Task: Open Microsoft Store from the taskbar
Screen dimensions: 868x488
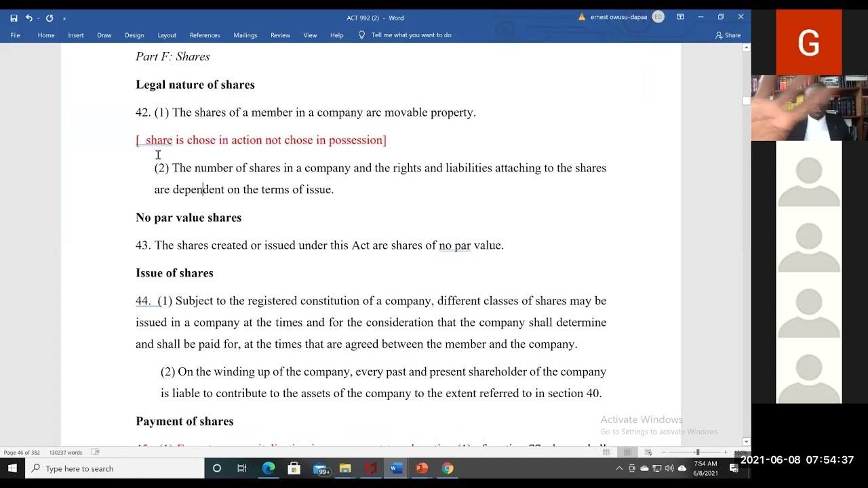Action: (294, 468)
